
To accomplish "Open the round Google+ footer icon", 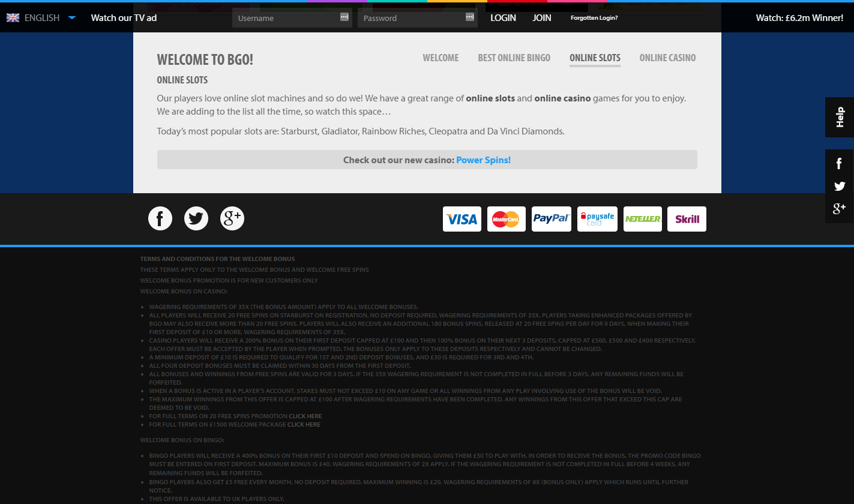I will pos(232,218).
